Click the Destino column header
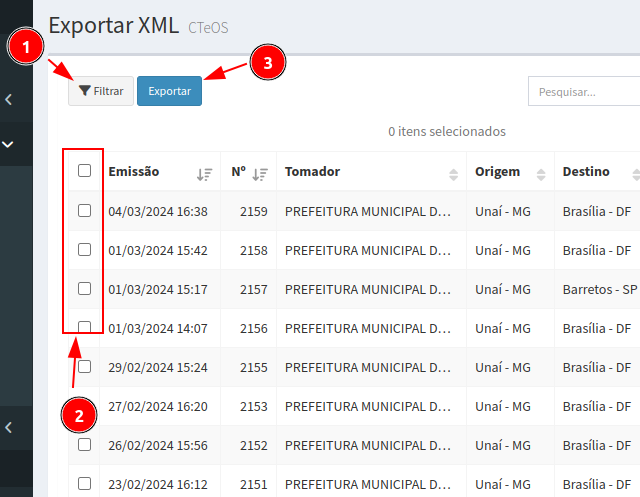 [x=586, y=172]
